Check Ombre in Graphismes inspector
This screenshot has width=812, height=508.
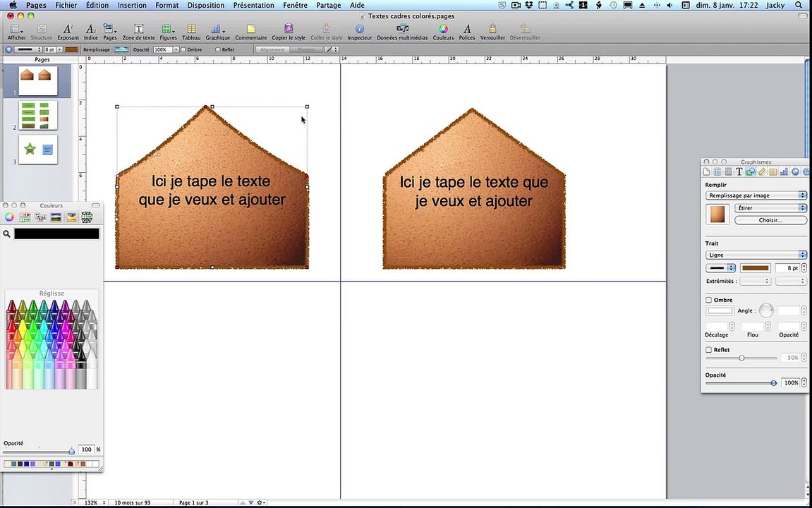(708, 300)
